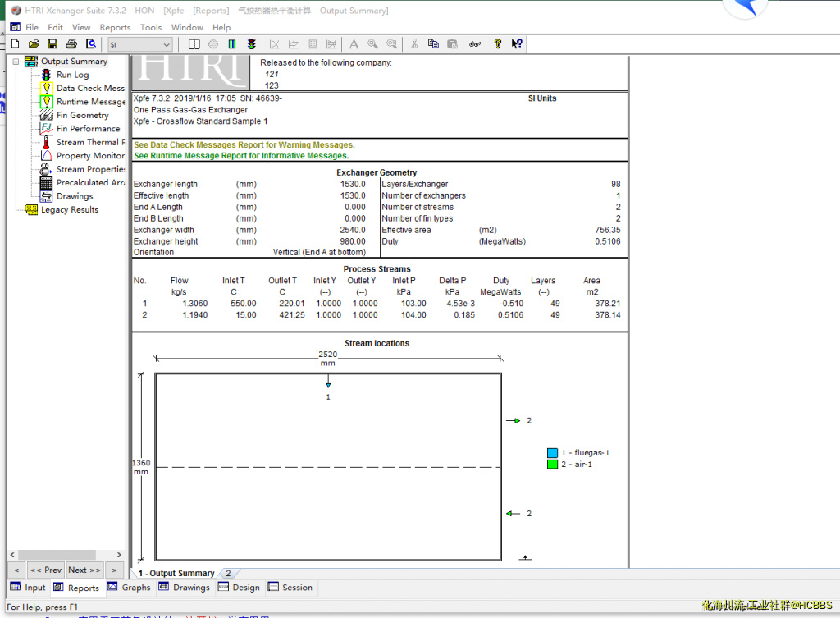The height and width of the screenshot is (618, 840).
Task: Click the link chain toolbar icon
Action: tap(475, 44)
